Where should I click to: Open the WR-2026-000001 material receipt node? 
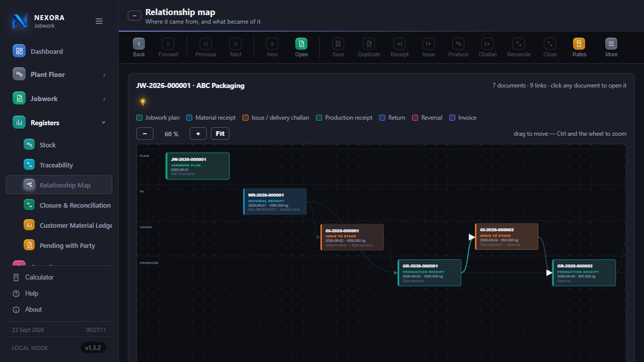pyautogui.click(x=275, y=202)
